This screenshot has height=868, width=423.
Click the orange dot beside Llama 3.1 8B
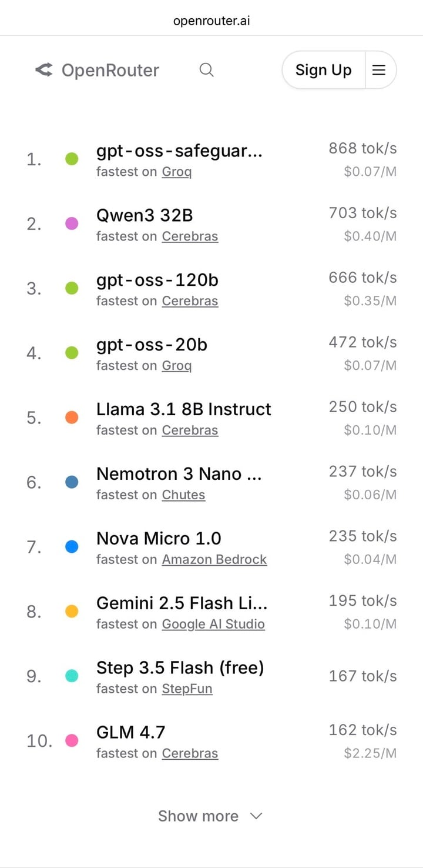click(72, 418)
